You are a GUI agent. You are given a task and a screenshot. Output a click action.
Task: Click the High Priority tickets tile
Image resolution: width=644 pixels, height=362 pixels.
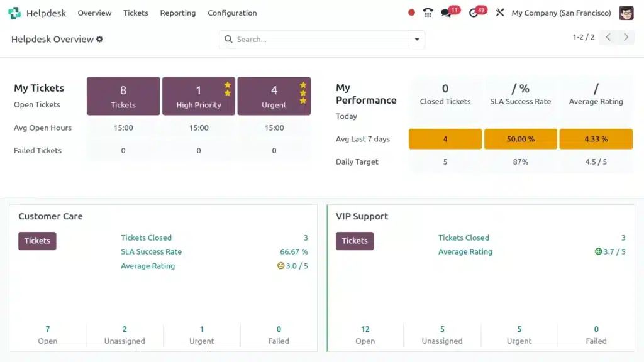[x=198, y=96]
